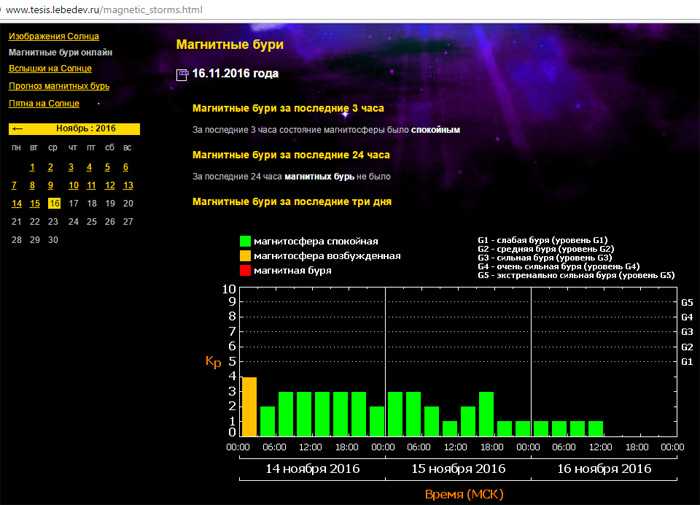This screenshot has width=700, height=505.
Task: Go to previous month with left arrow
Action: click(x=17, y=129)
